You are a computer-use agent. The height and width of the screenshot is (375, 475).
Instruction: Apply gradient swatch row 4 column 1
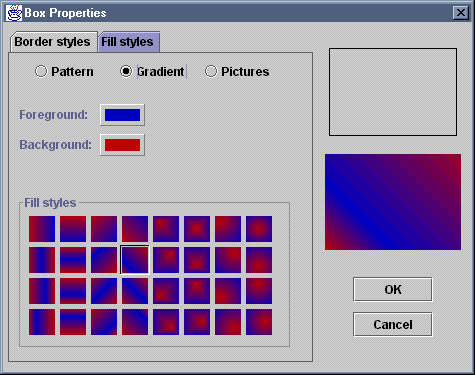pyautogui.click(x=42, y=322)
